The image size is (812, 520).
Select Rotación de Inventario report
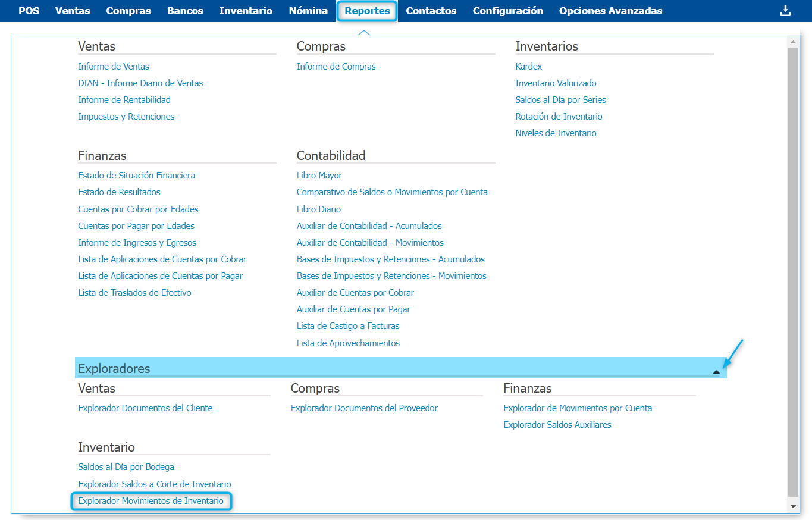[x=559, y=117]
